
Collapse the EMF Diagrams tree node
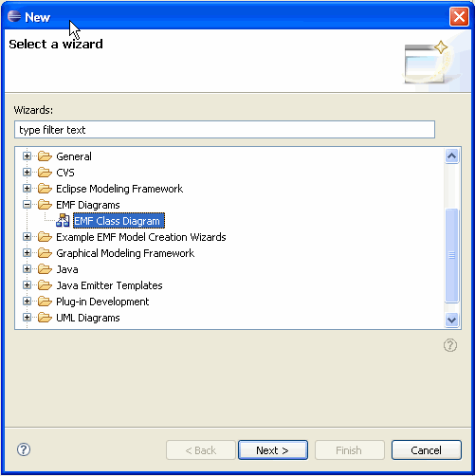click(27, 205)
